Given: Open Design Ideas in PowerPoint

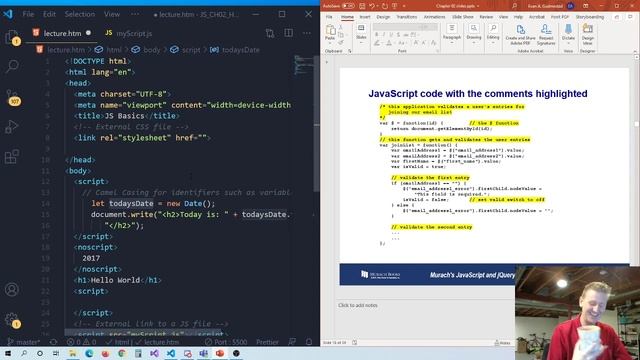Looking at the screenshot, I should click(x=588, y=35).
